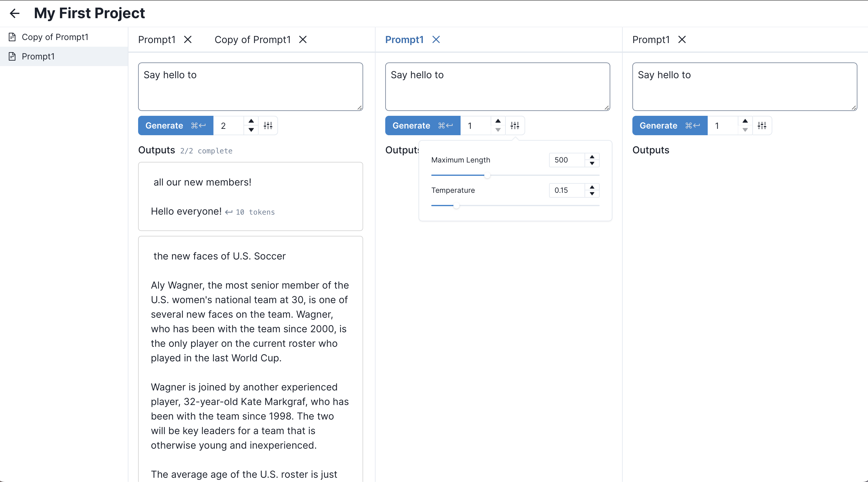Increase Maximum Length with the up arrow
The height and width of the screenshot is (482, 868).
592,156
